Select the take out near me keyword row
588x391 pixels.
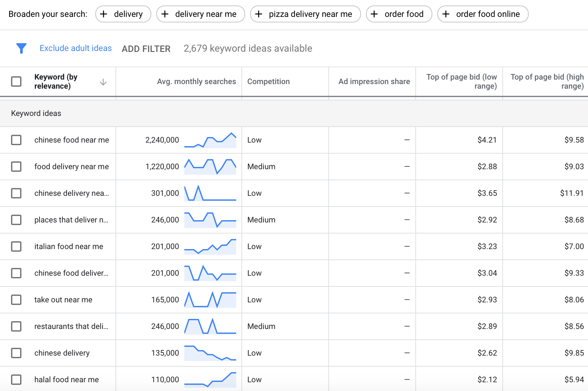pyautogui.click(x=16, y=299)
